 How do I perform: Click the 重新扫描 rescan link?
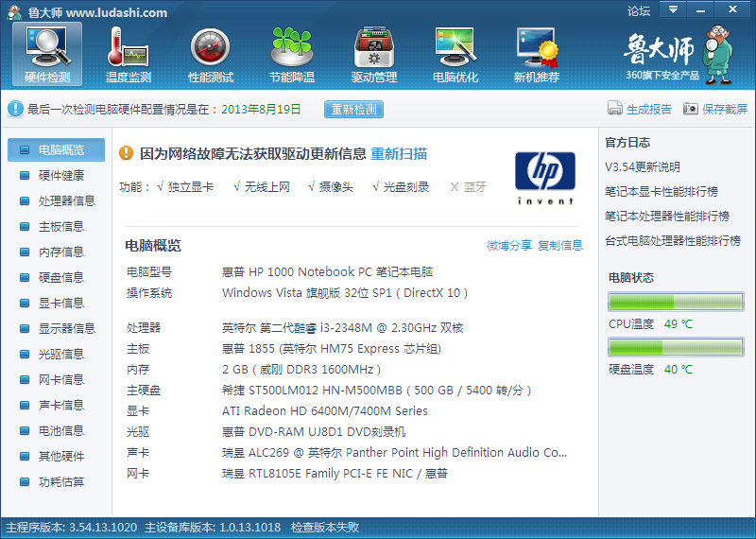click(399, 153)
